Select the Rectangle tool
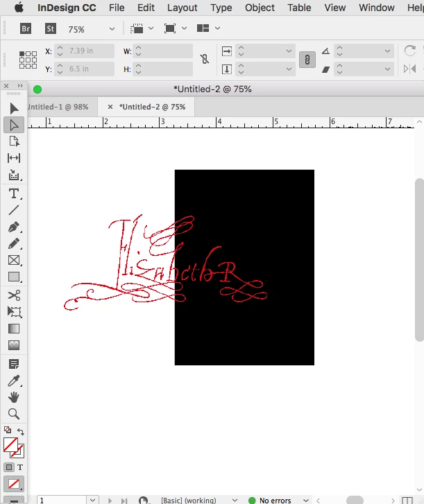The width and height of the screenshot is (424, 504). click(14, 277)
